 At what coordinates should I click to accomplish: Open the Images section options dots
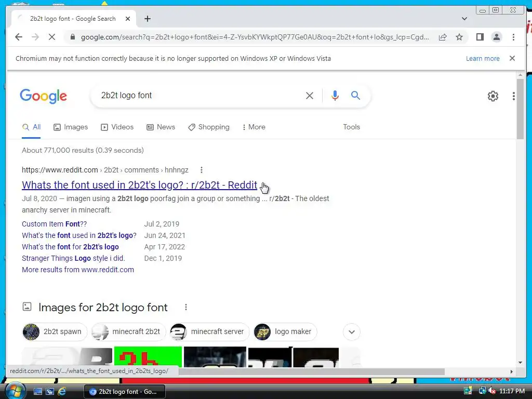185,307
